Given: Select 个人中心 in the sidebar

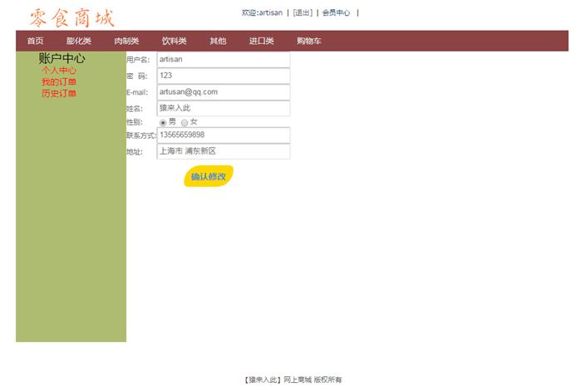Looking at the screenshot, I should [x=59, y=71].
